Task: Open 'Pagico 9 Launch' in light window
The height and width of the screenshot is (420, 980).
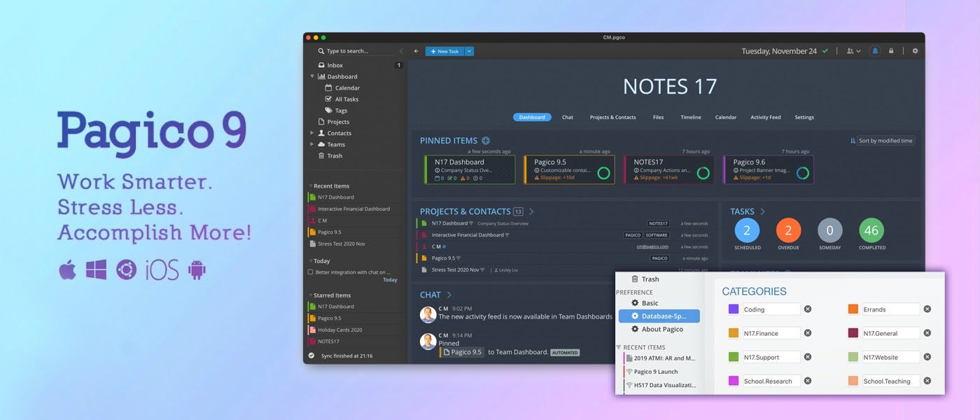Action: pos(656,372)
